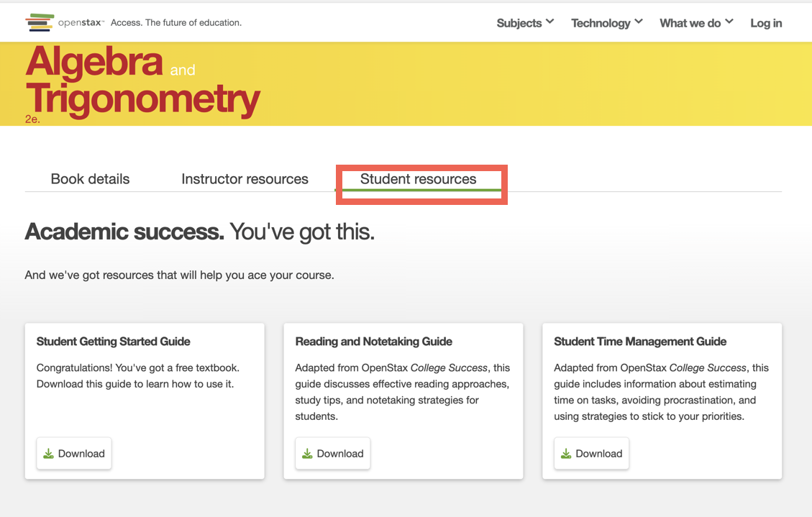Open the Instructor resources tab
The height and width of the screenshot is (517, 812).
coord(245,179)
